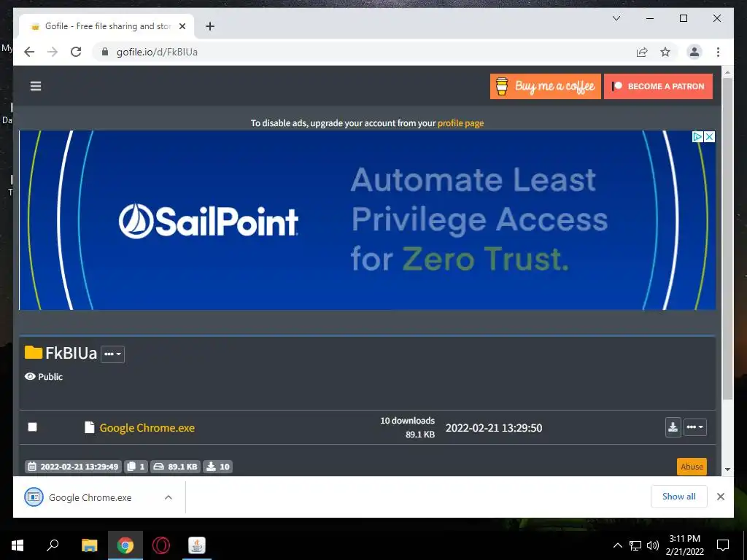Expand the download item options chevron

click(169, 497)
